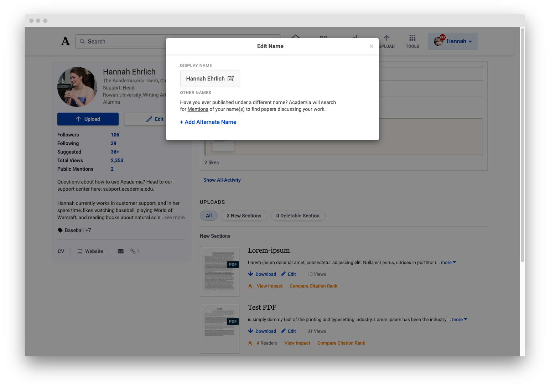550x392 pixels.
Task: Click the blue Upload button
Action: point(88,119)
